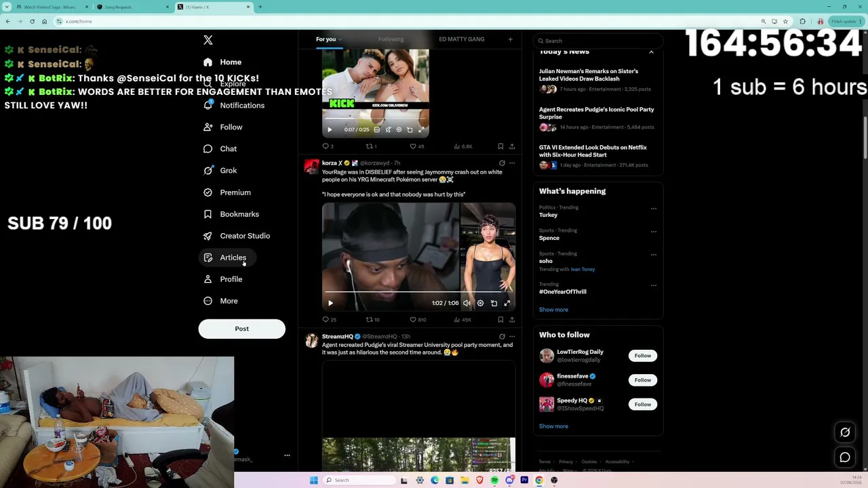The image size is (868, 488).
Task: Reload the page in Chrome
Action: (32, 22)
